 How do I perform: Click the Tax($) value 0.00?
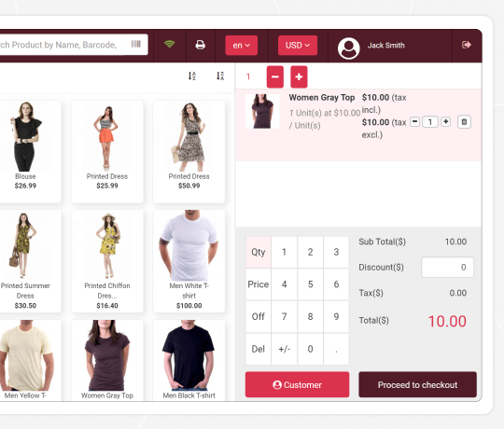458,293
